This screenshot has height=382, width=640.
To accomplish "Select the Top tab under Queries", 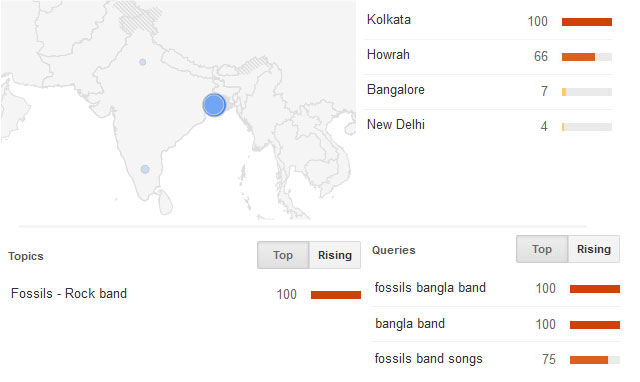I will point(542,249).
